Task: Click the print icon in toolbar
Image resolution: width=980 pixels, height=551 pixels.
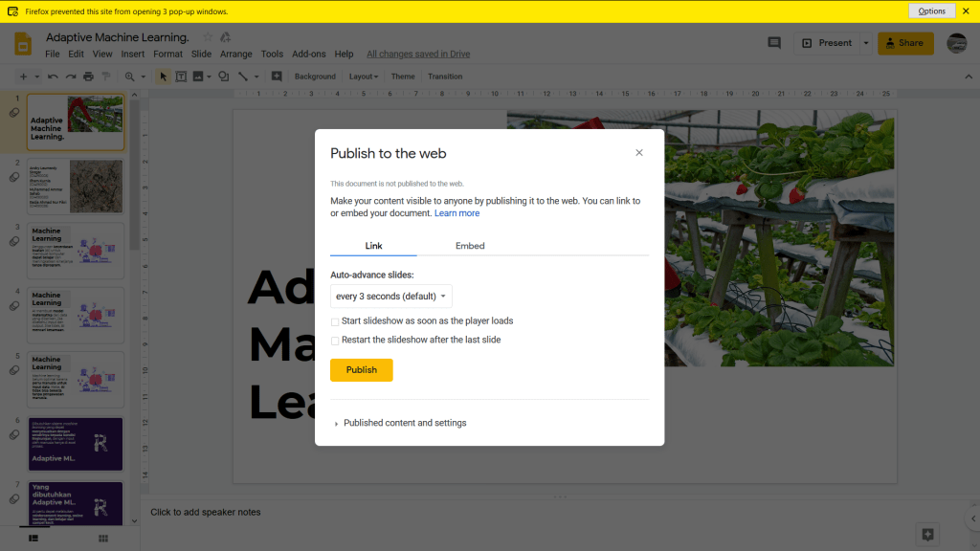Action: 88,77
